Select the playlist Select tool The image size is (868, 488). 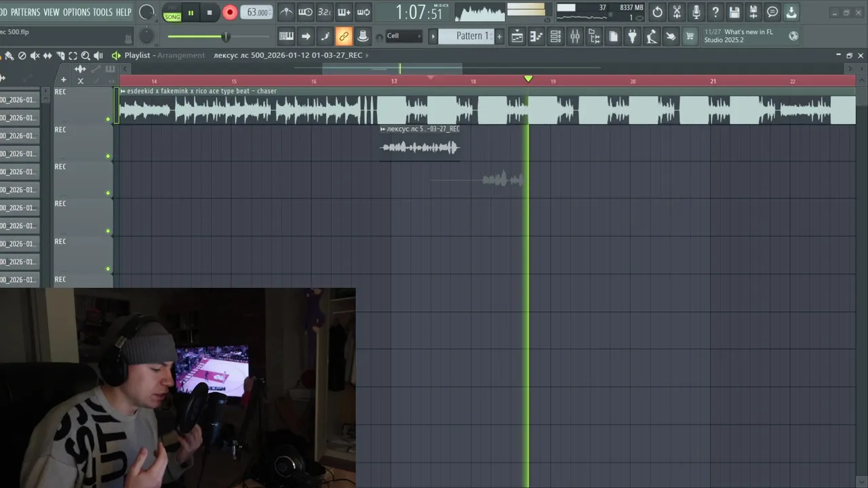click(x=73, y=56)
